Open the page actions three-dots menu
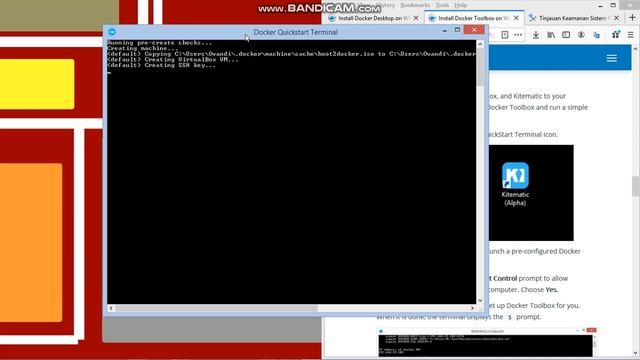This screenshot has height=360, width=640. click(518, 35)
